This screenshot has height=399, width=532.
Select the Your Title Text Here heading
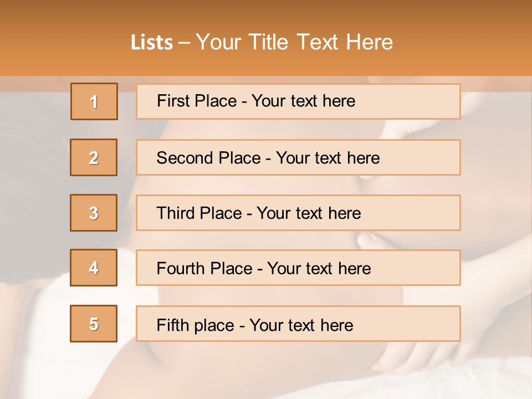point(294,43)
